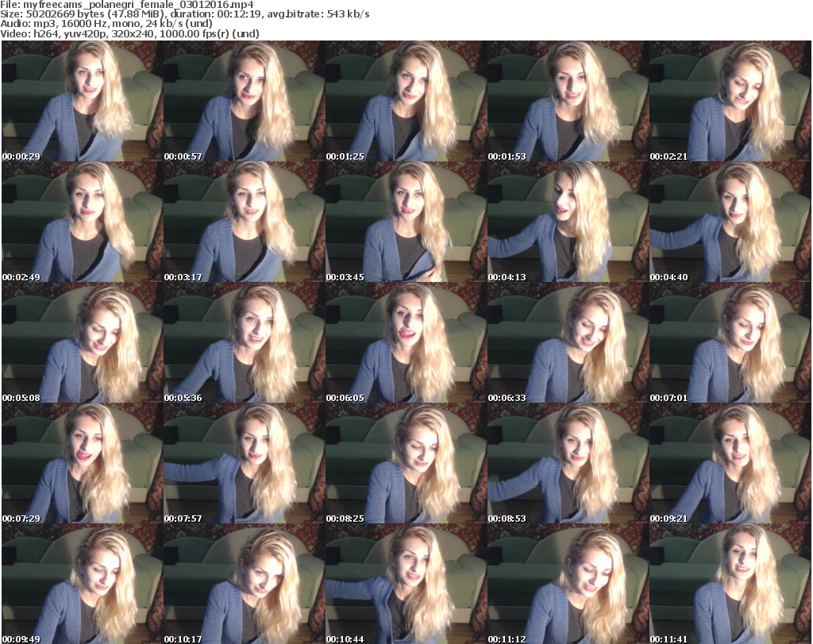Image resolution: width=813 pixels, height=644 pixels.
Task: Select the thumbnail frame at 00:00:57
Action: click(244, 101)
